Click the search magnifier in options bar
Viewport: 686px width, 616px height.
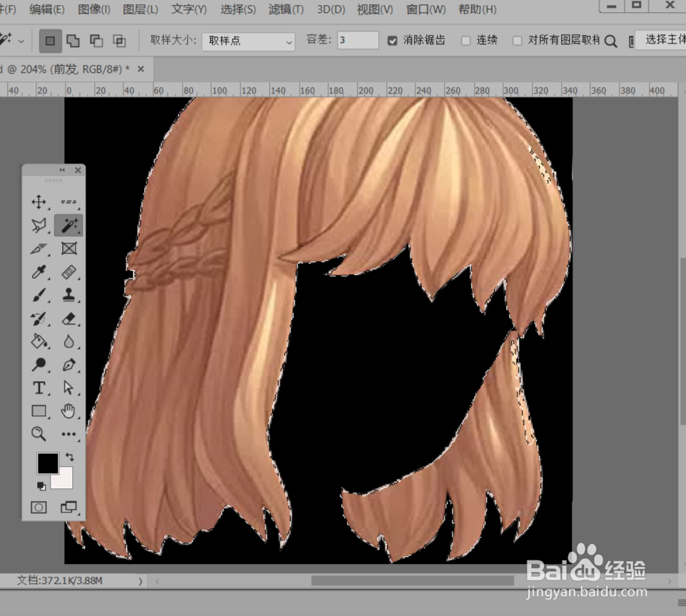coord(611,41)
